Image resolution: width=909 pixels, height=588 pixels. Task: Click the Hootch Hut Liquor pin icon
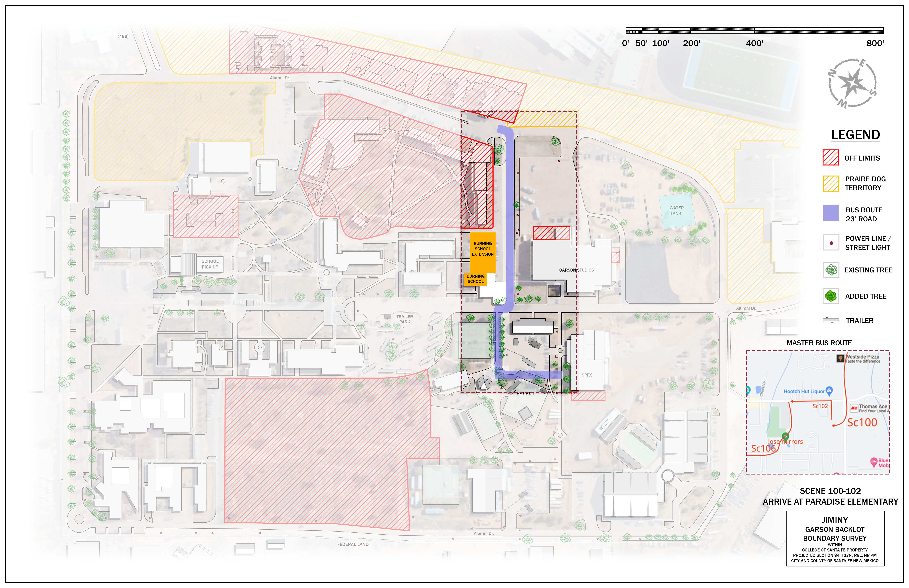(x=829, y=391)
